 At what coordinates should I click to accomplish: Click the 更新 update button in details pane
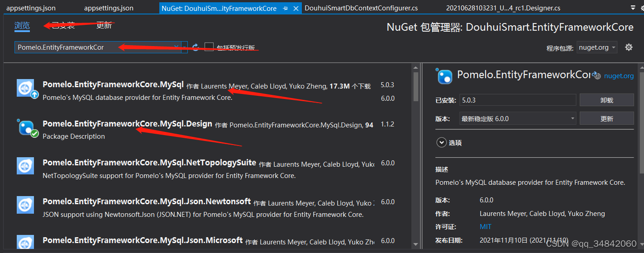(606, 118)
